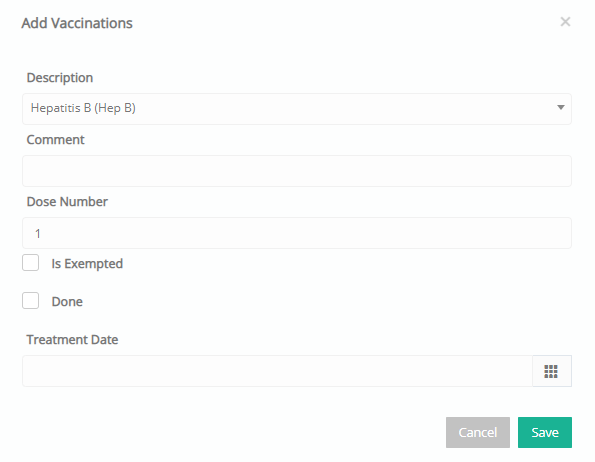Cancel adding the vaccination

478,432
